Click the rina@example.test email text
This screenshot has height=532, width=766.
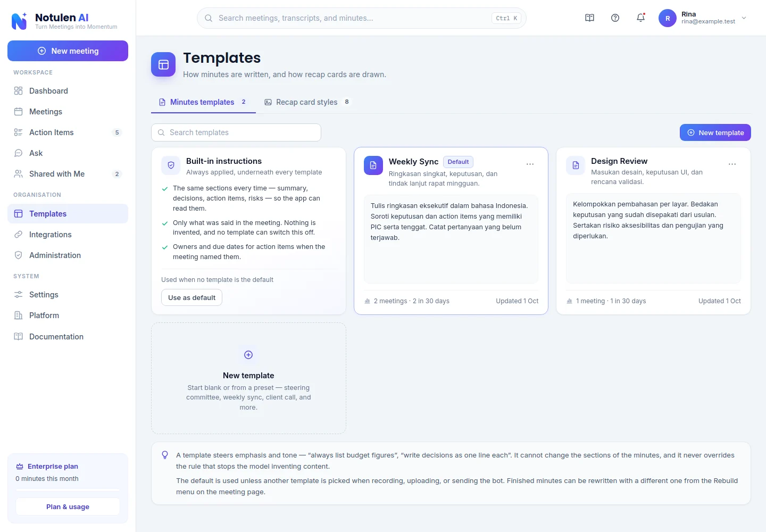708,22
